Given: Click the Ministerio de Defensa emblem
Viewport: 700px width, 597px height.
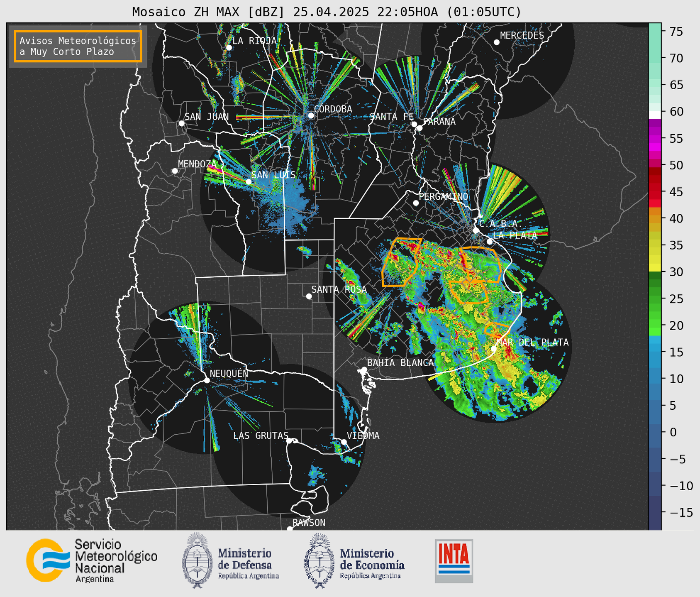Looking at the screenshot, I should [197, 560].
